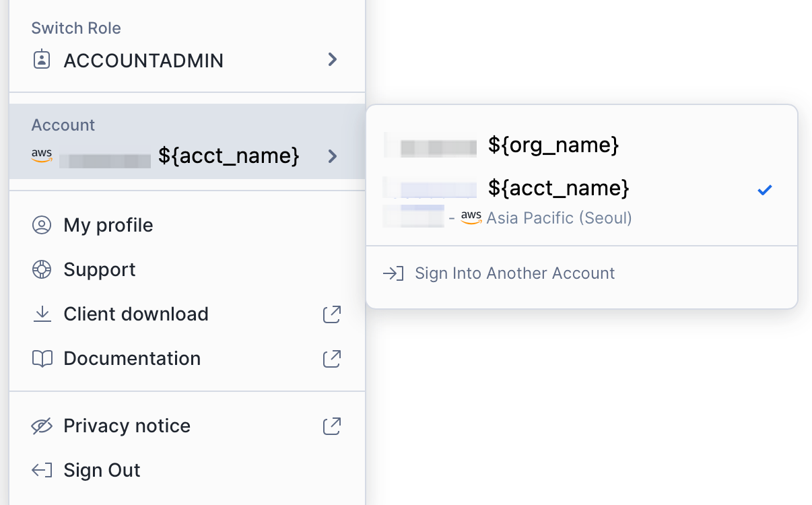
Task: Open My profile
Action: tap(108, 225)
